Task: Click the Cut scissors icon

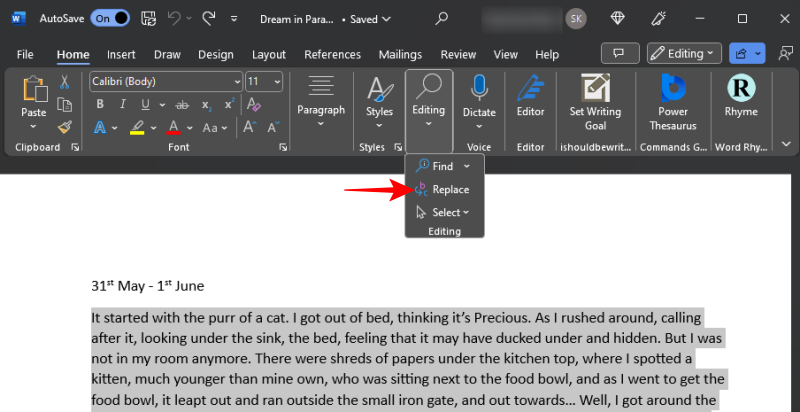Action: (x=65, y=82)
